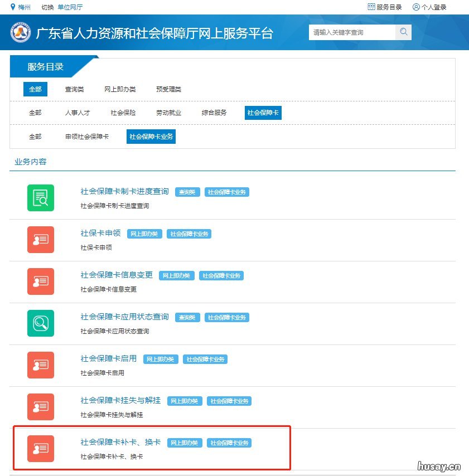Click the red icon beside 社会保障卡补卡、换卡
469x476 pixels.
pyautogui.click(x=40, y=449)
